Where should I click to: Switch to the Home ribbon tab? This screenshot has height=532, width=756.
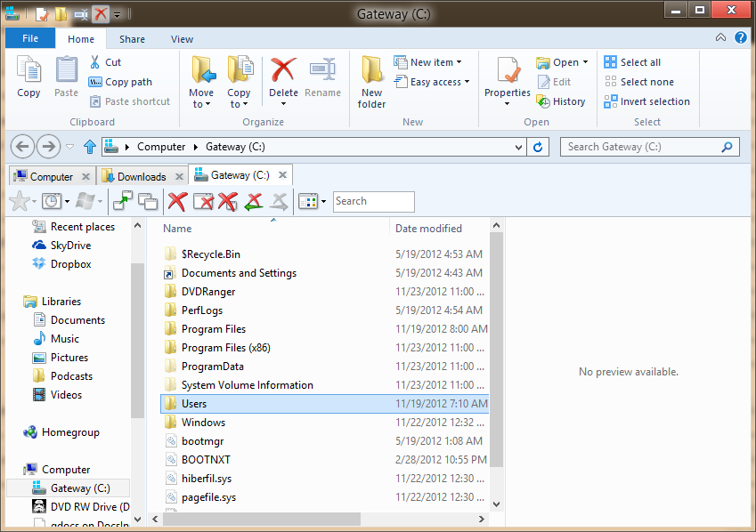(x=81, y=39)
